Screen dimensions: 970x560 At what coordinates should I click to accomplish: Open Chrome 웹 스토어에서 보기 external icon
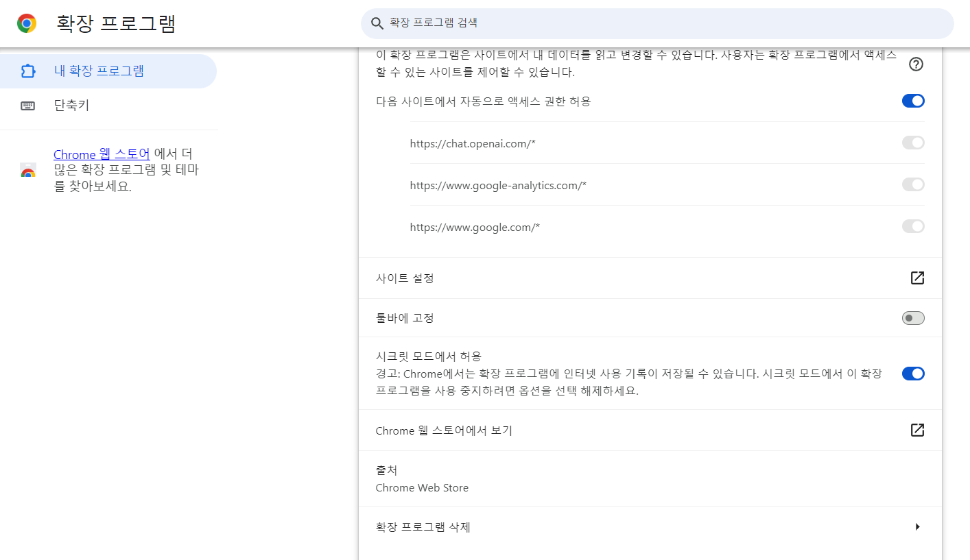click(917, 430)
